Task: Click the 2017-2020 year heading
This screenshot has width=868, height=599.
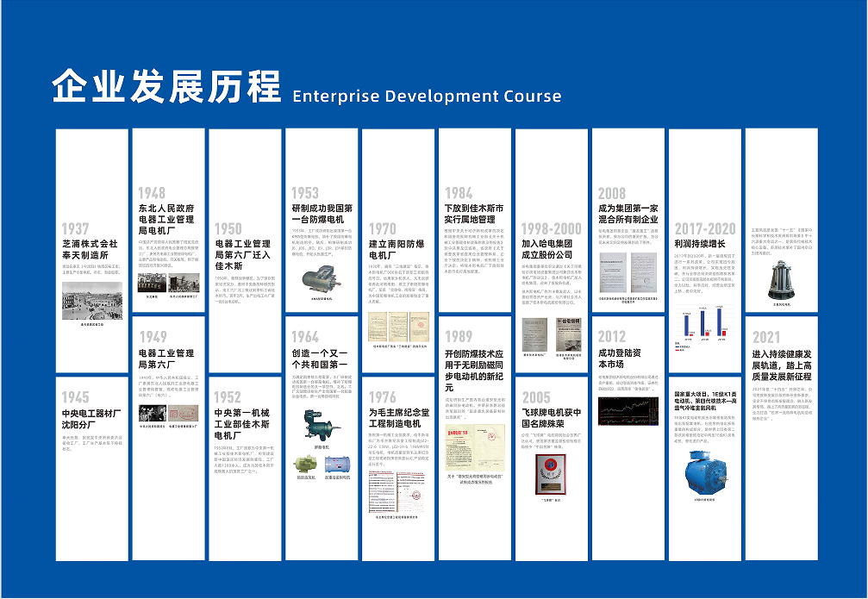Action: click(704, 228)
